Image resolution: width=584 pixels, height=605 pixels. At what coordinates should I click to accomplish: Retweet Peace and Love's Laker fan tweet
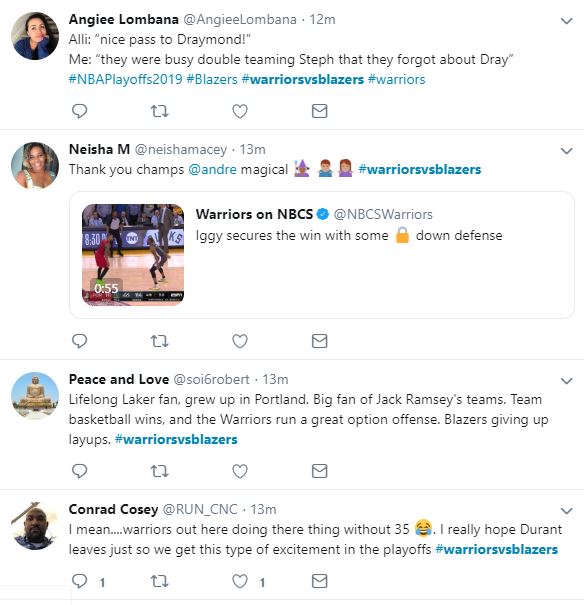tap(159, 471)
